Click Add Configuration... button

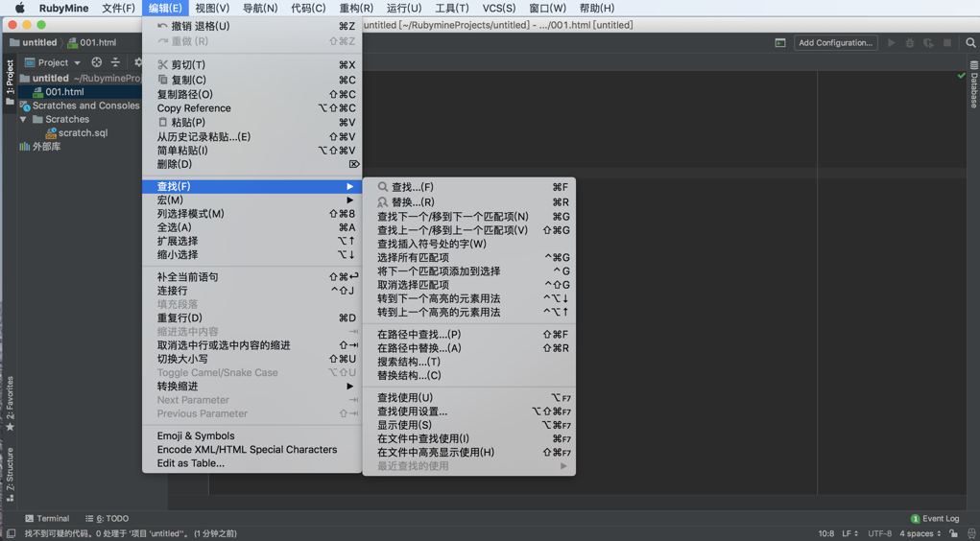(836, 42)
